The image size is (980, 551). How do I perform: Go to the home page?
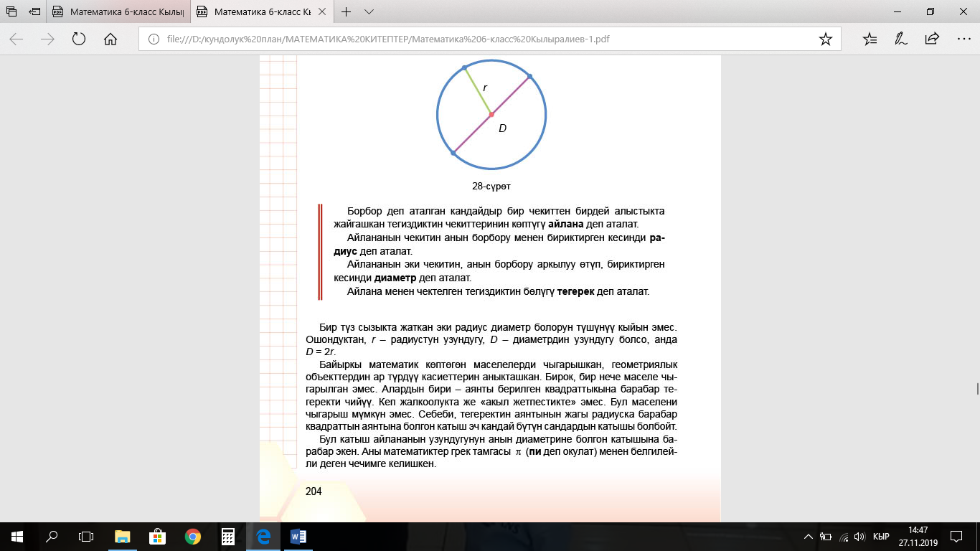[x=110, y=39]
